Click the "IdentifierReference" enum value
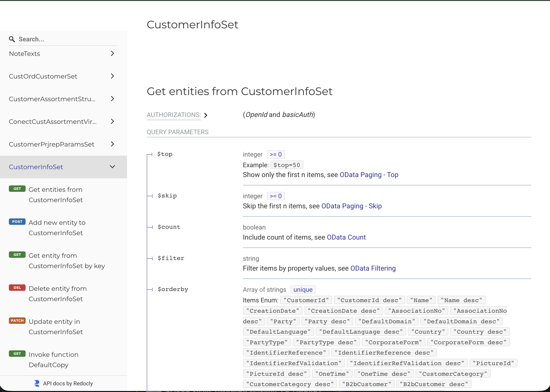This screenshot has width=550, height=392. (286, 353)
